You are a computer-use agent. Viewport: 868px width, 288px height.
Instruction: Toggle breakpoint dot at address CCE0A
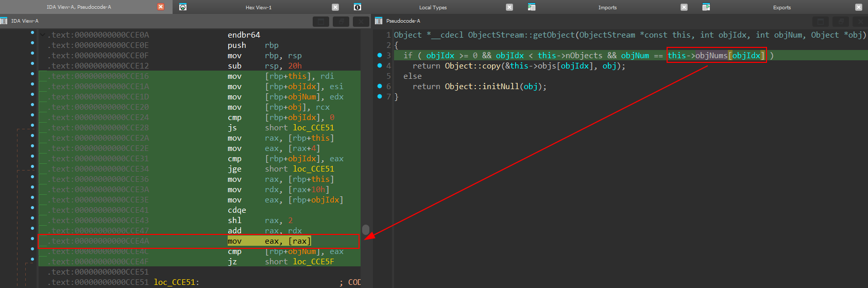pyautogui.click(x=32, y=33)
